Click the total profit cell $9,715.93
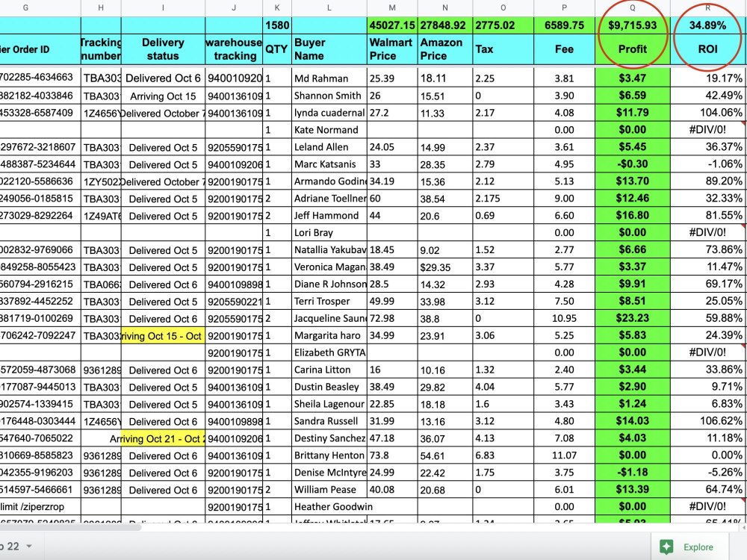This screenshot has width=747, height=560. (632, 25)
